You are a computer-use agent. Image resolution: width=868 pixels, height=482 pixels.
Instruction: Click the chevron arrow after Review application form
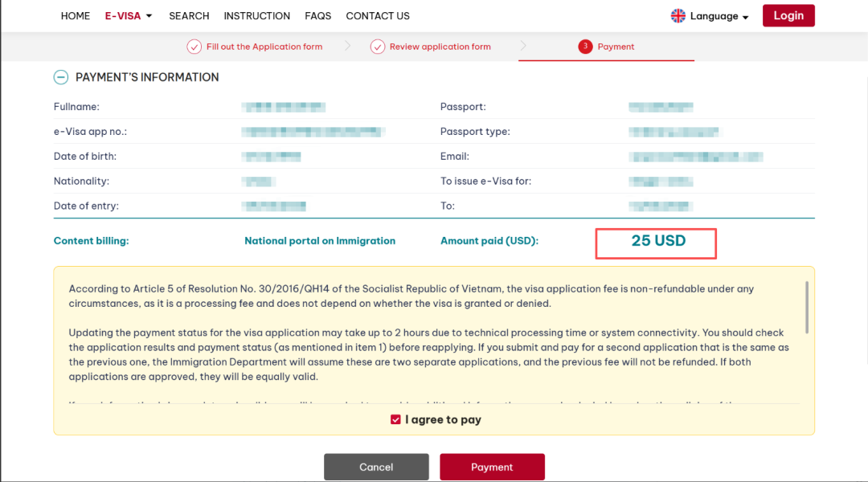[523, 46]
